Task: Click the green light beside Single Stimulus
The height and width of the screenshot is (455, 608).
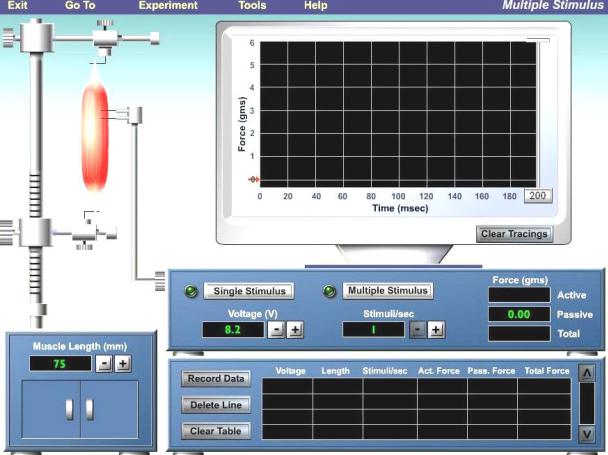Action: click(191, 291)
